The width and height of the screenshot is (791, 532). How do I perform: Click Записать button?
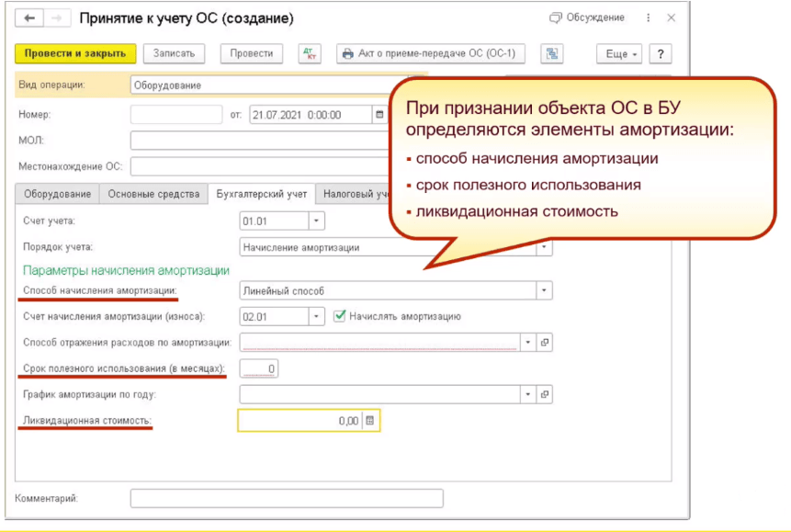coord(174,53)
